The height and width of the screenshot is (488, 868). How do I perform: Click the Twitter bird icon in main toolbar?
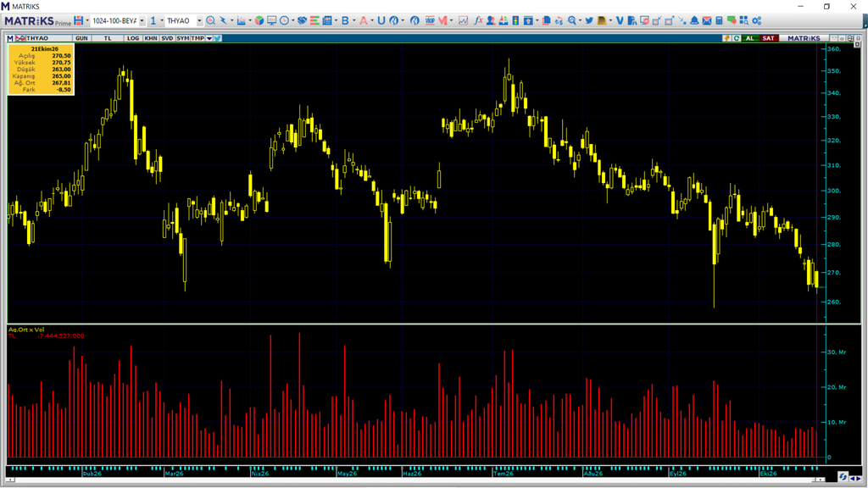click(x=589, y=20)
